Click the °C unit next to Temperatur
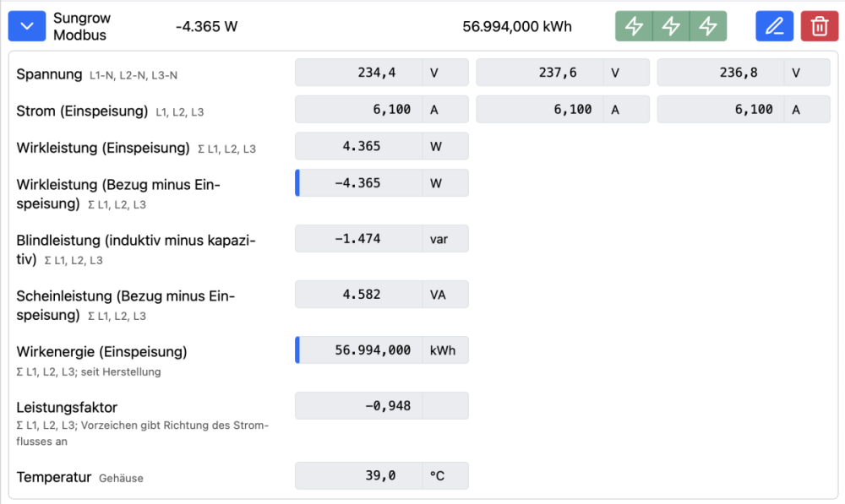 [445, 475]
